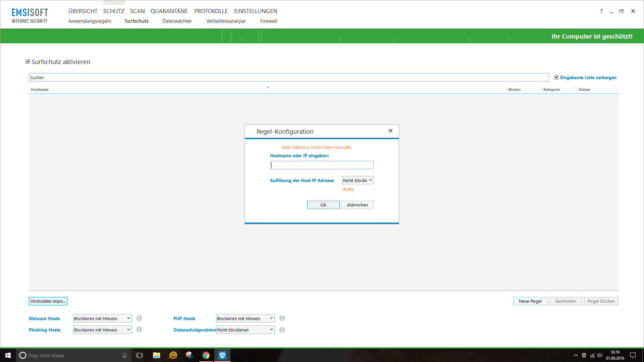Click the Hostname oder IP input field

pyautogui.click(x=321, y=165)
